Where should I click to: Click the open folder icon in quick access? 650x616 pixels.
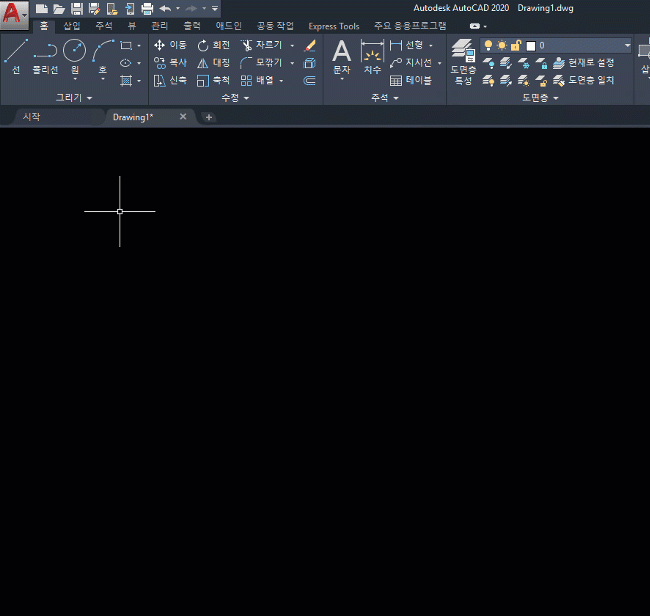[59, 8]
